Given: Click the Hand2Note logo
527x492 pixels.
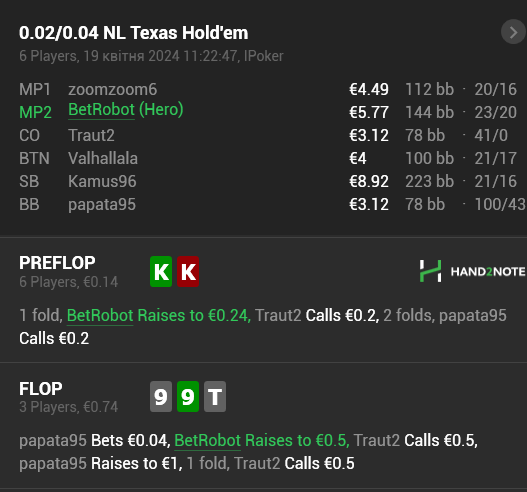Looking at the screenshot, I should (472, 271).
